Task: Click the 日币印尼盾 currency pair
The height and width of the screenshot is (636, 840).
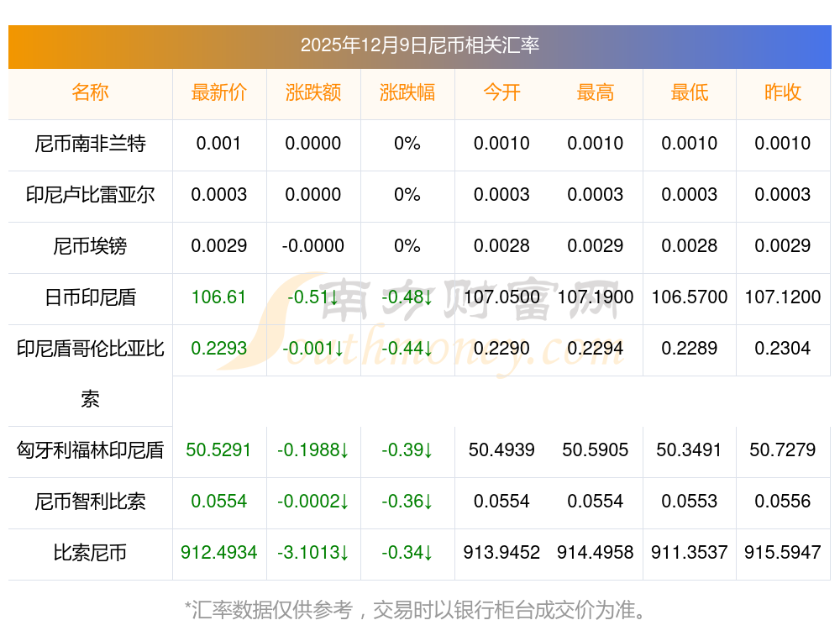Action: pos(90,297)
